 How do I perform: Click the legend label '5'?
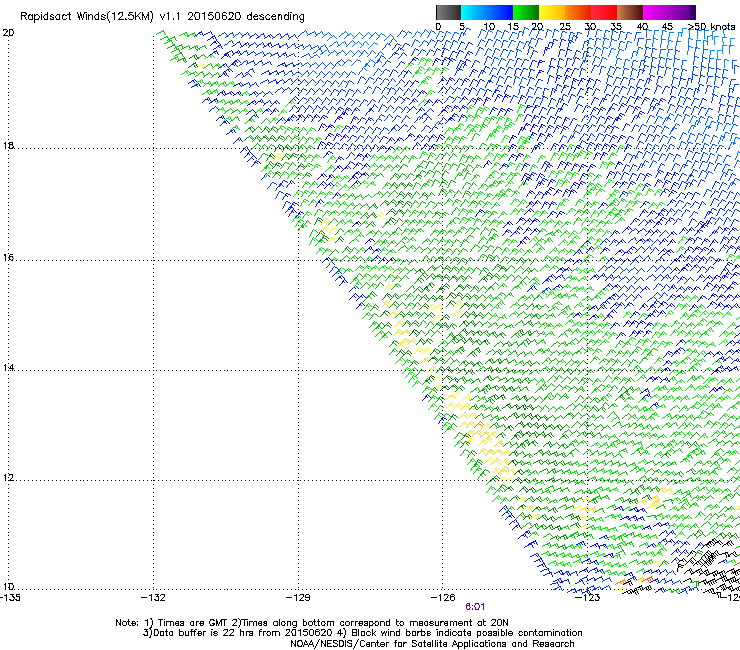tap(462, 27)
